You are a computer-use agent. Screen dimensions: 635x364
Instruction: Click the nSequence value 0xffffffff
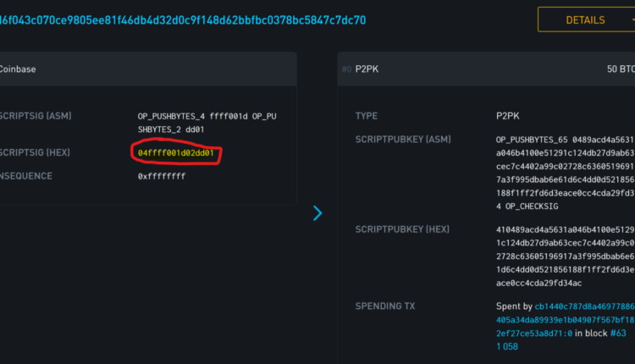[x=162, y=176]
